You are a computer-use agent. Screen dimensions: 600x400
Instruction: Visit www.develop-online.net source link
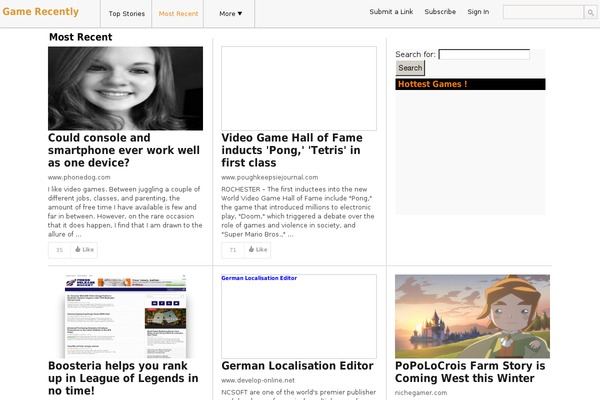(x=258, y=380)
